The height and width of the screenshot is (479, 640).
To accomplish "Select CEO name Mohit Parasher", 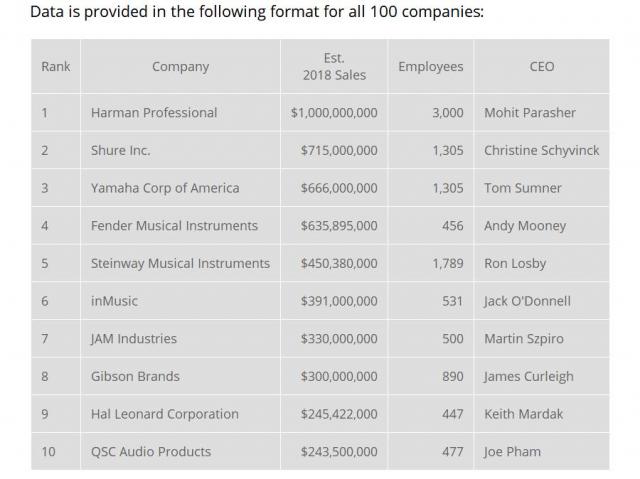I will tap(530, 113).
